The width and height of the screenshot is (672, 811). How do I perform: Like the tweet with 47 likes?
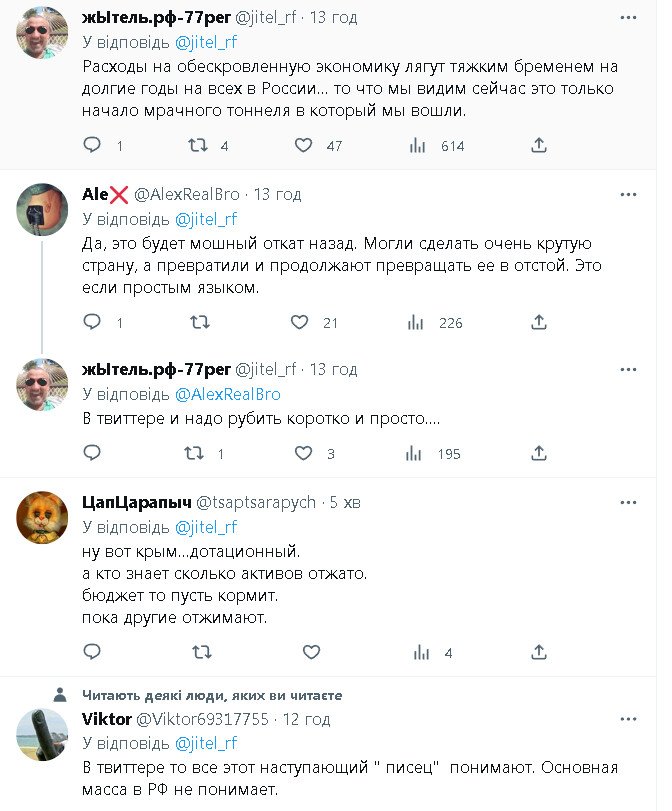coord(304,145)
